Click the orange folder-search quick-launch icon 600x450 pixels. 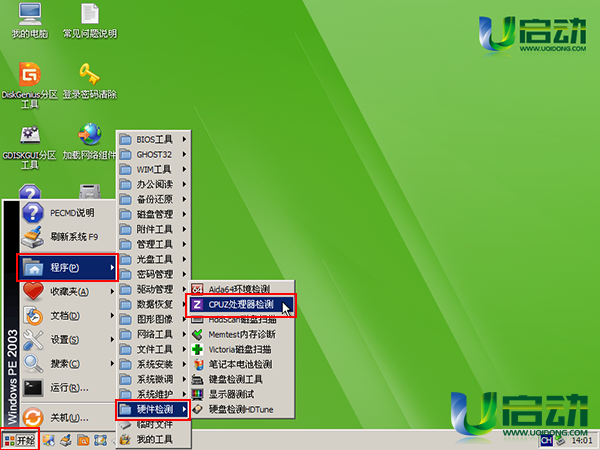(x=83, y=440)
